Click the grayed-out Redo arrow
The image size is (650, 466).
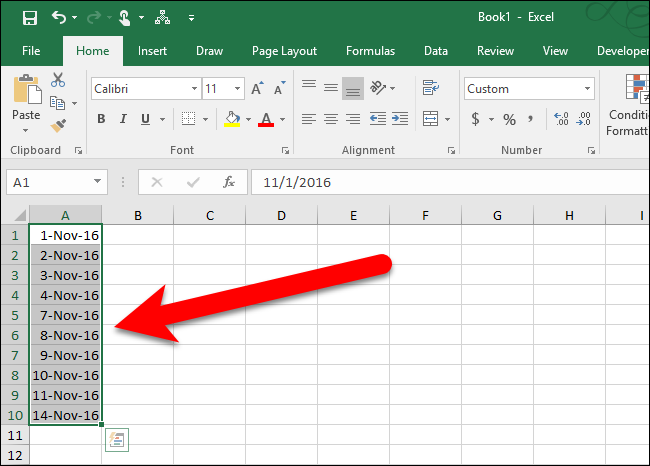[94, 17]
